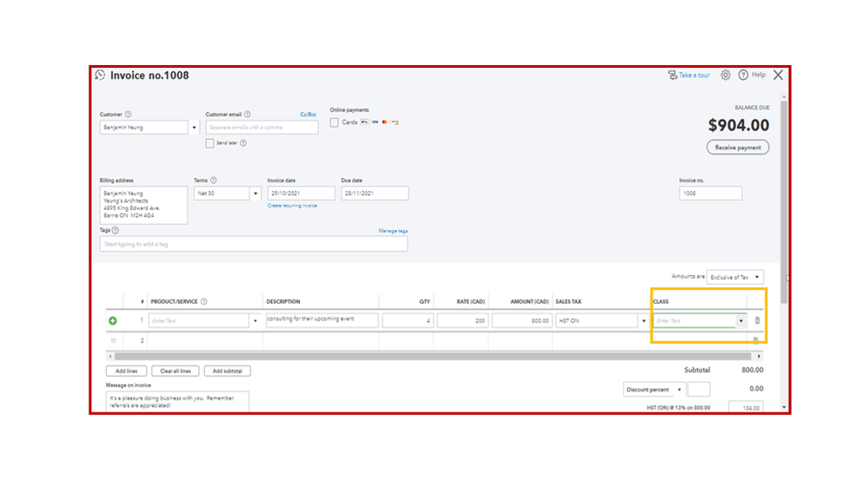Open the settings gear icon
The image size is (868, 488).
point(726,76)
